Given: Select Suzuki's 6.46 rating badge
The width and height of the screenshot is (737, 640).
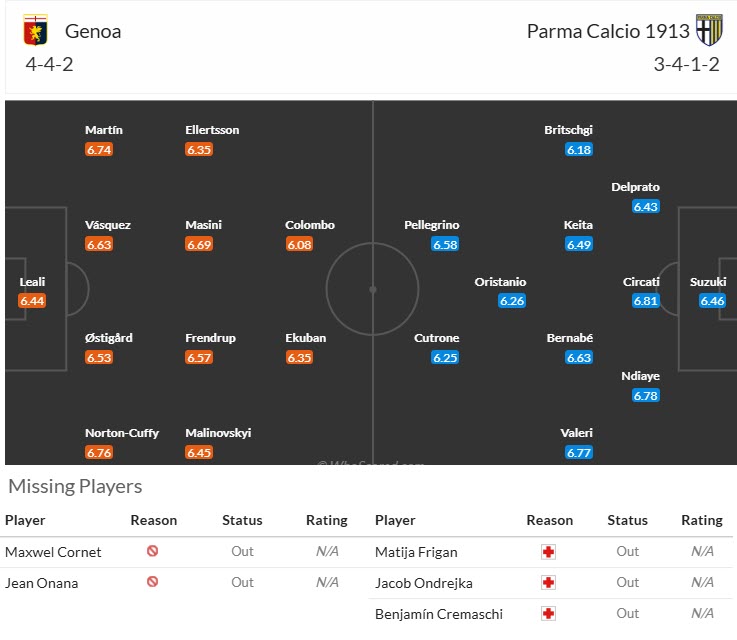Looking at the screenshot, I should 712,300.
